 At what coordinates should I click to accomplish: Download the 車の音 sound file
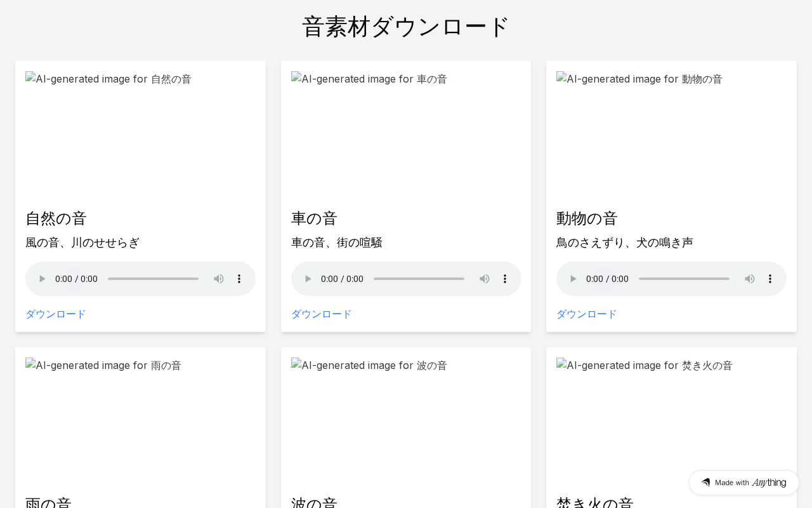322,314
